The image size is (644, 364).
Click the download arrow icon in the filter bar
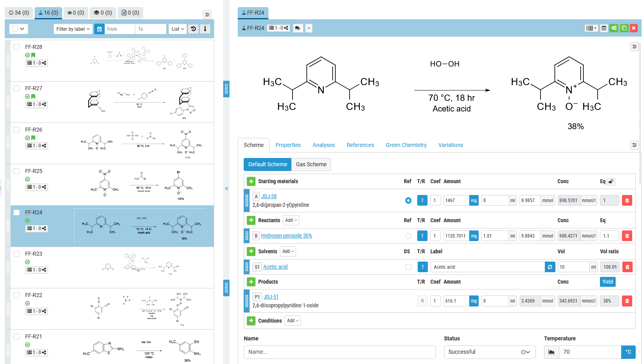205,29
